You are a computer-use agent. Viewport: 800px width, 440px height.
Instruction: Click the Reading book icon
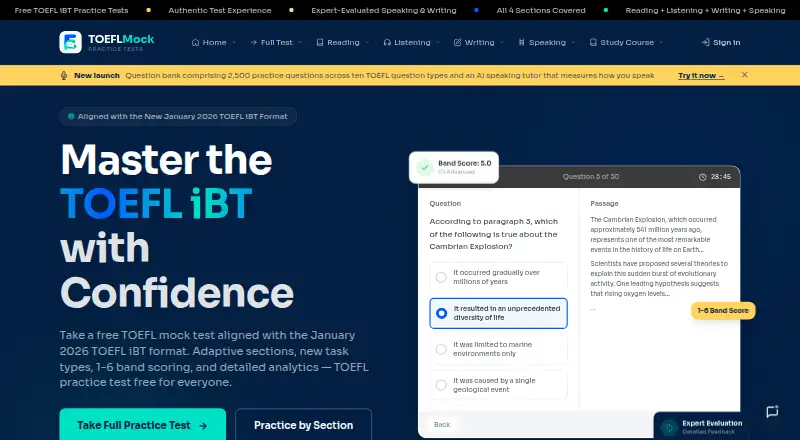point(320,42)
